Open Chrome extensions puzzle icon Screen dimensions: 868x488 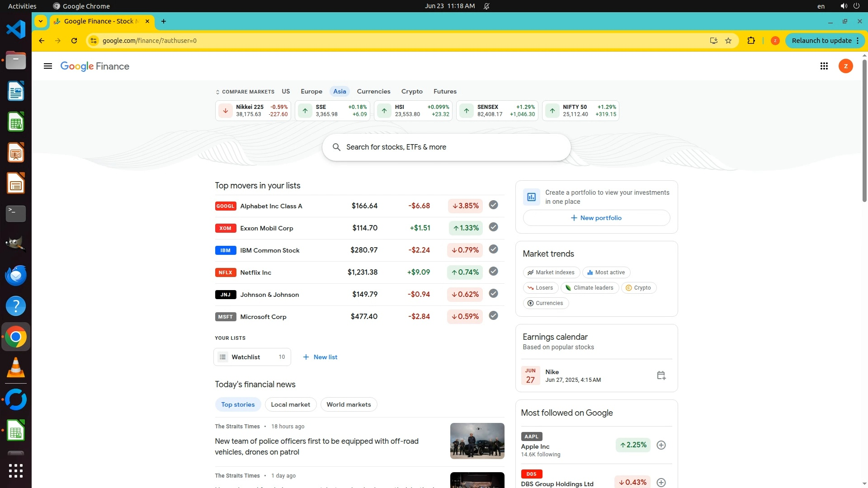751,41
